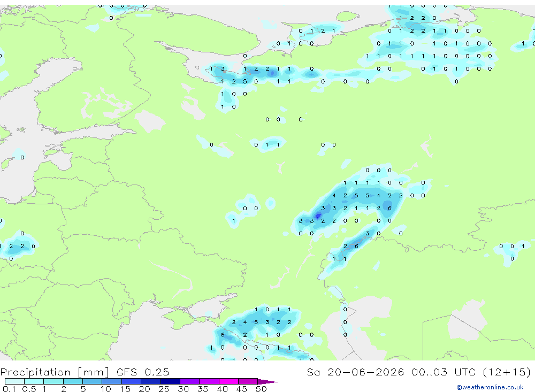The width and height of the screenshot is (535, 392).
Task: Click the '25' legend label
Action: pos(164,389)
